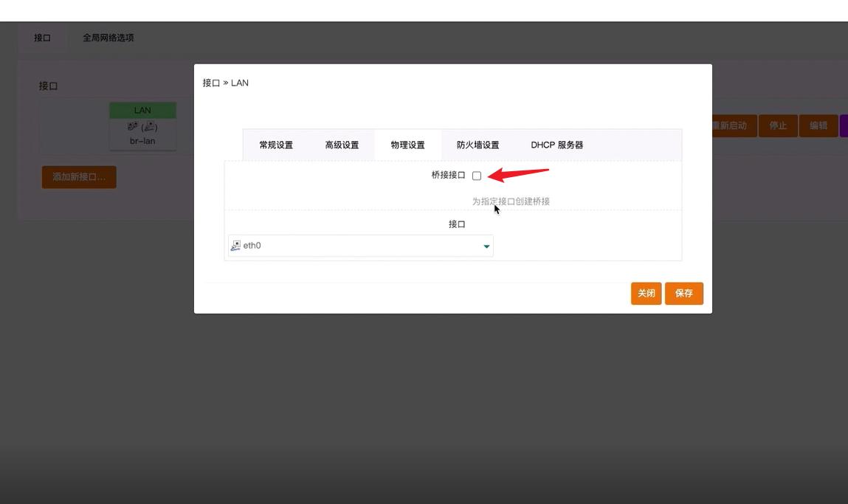
Task: Stop the interface with the 停止 button
Action: pyautogui.click(x=779, y=125)
